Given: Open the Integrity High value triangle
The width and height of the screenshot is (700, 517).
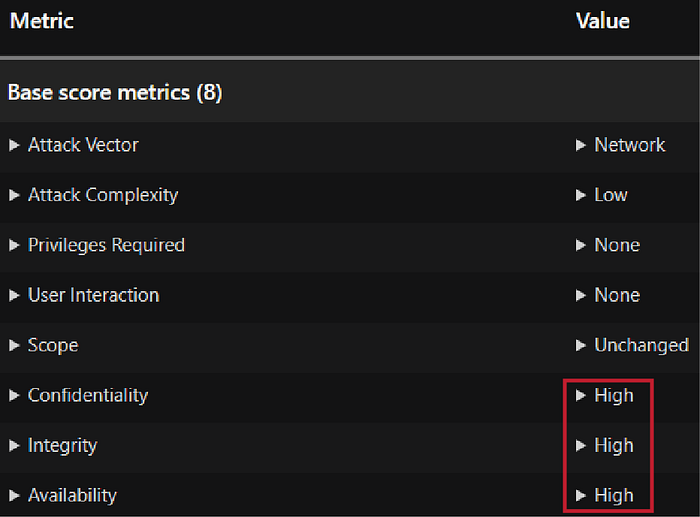Looking at the screenshot, I should pos(580,445).
